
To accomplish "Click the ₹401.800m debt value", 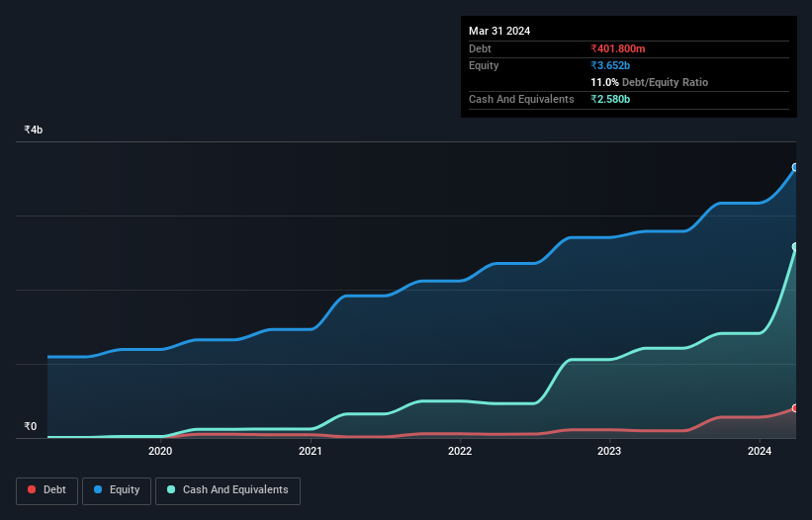I will pos(618,48).
